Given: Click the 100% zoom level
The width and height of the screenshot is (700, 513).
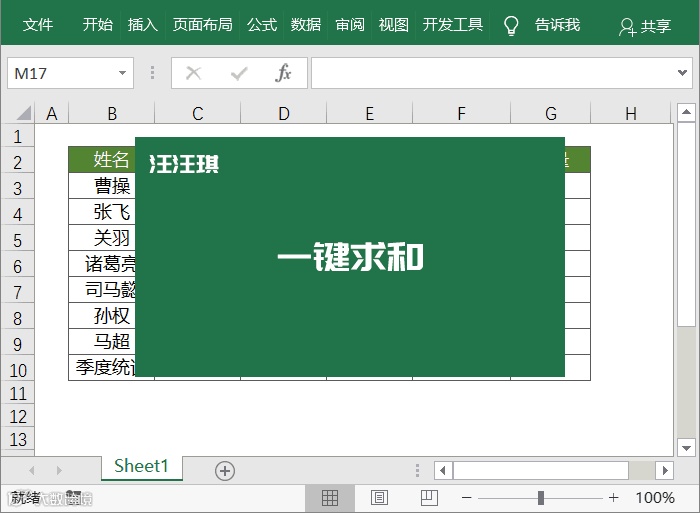Looking at the screenshot, I should [655, 497].
